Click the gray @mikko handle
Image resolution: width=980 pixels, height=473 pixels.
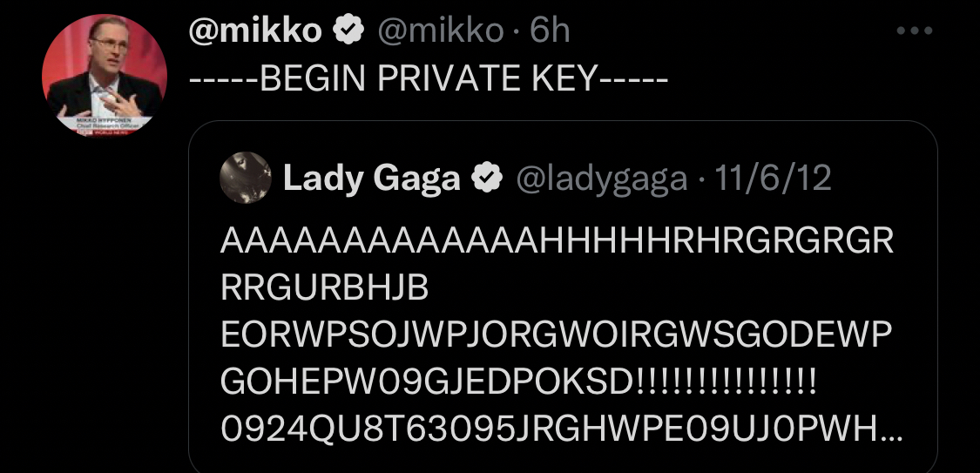pyautogui.click(x=440, y=31)
